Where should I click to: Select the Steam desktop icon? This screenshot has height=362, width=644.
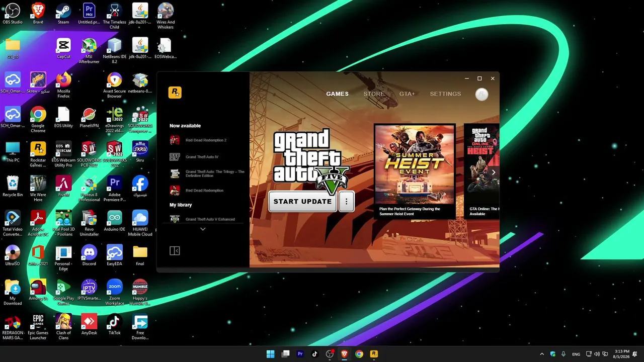point(63,14)
